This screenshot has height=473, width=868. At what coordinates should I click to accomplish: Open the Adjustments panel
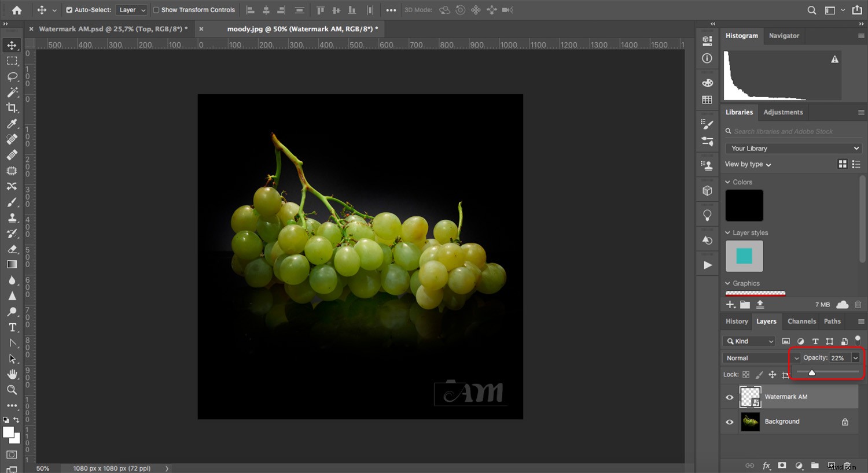coord(783,112)
